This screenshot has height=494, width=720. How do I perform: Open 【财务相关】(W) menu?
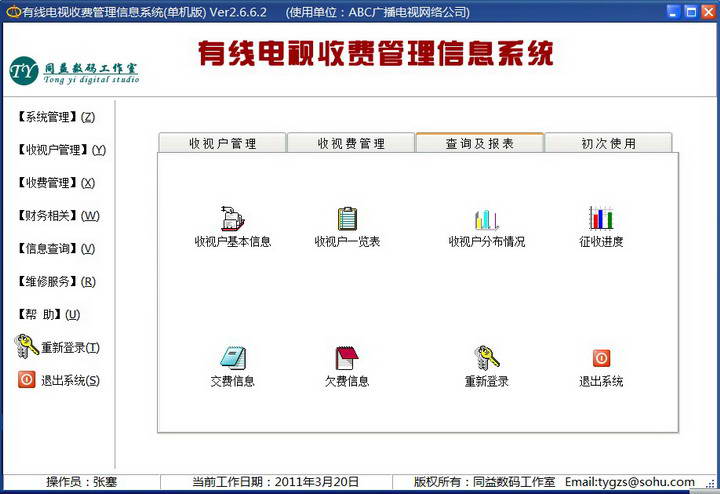(x=58, y=216)
